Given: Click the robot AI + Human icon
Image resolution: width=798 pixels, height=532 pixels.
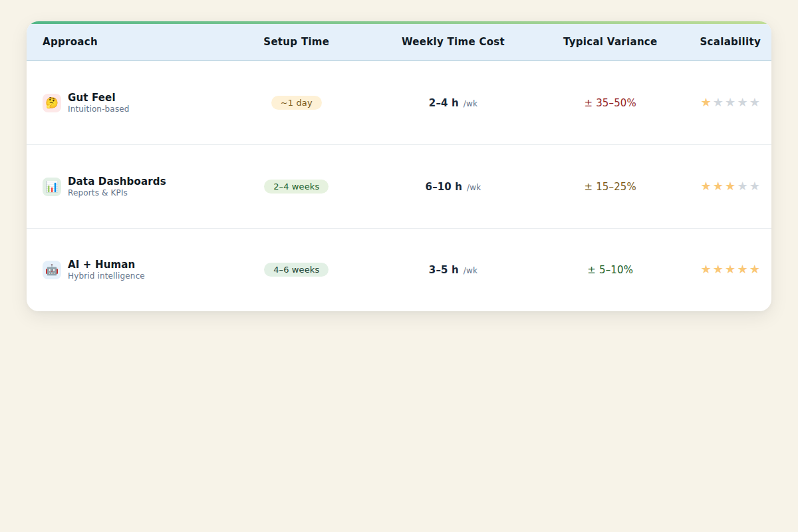Looking at the screenshot, I should point(52,270).
